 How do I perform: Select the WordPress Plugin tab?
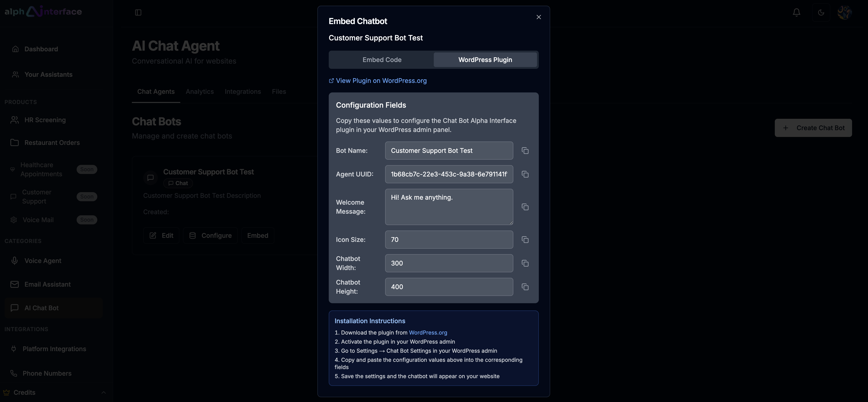[485, 60]
